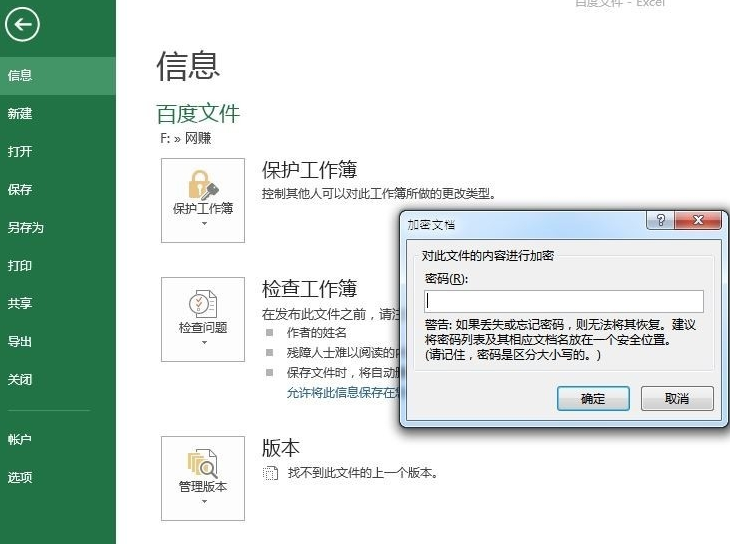730x544 pixels.
Task: Open the 导出 sidebar entry
Action: coord(58,342)
